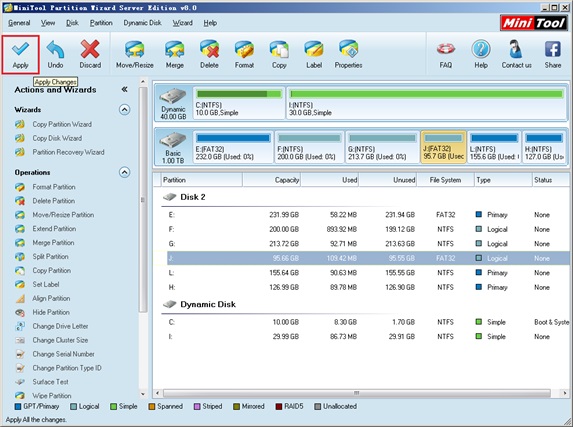This screenshot has height=427, width=573.
Task: Undo the last operation
Action: (x=55, y=55)
